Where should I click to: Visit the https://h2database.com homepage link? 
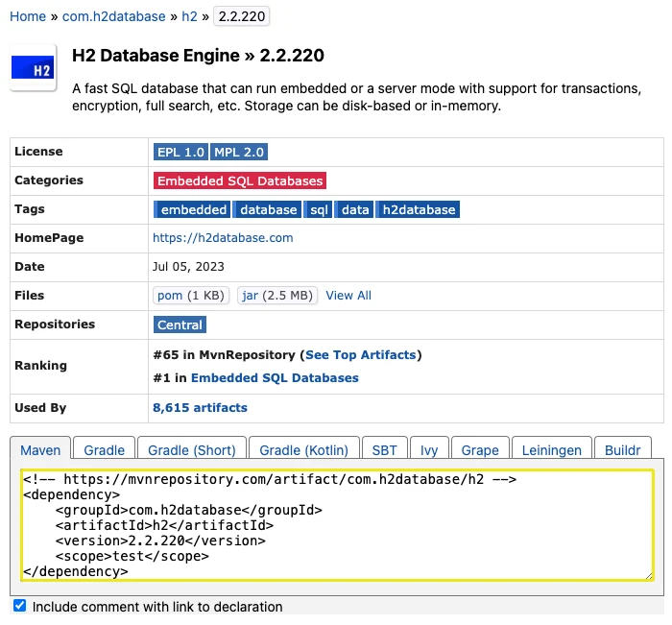click(223, 238)
